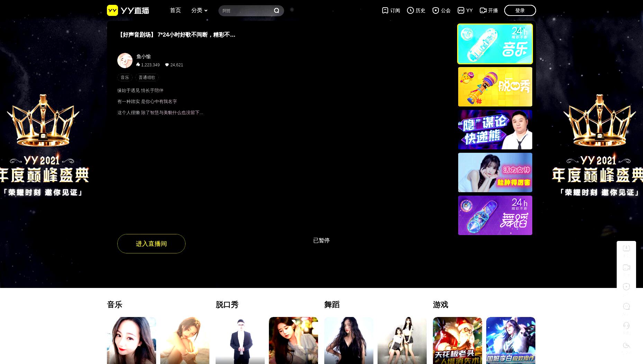Screen dimensions: 643x364
Task: Open the 活力女神 thumbnail
Action: [495, 172]
